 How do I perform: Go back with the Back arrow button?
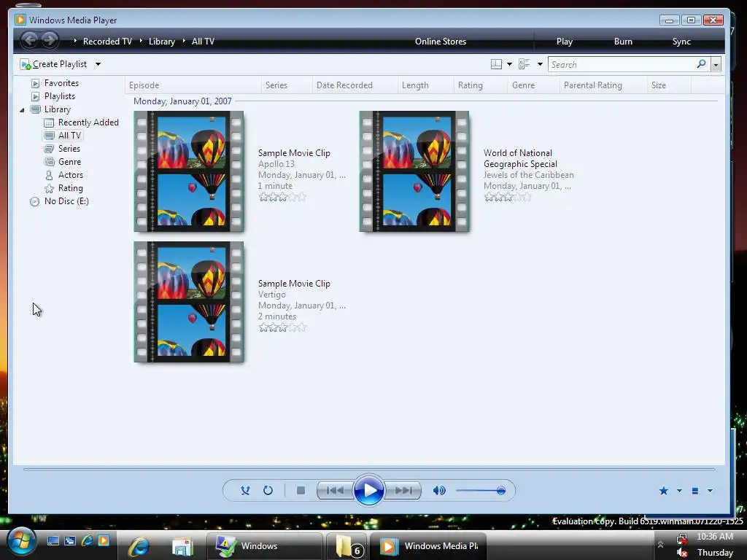(29, 40)
